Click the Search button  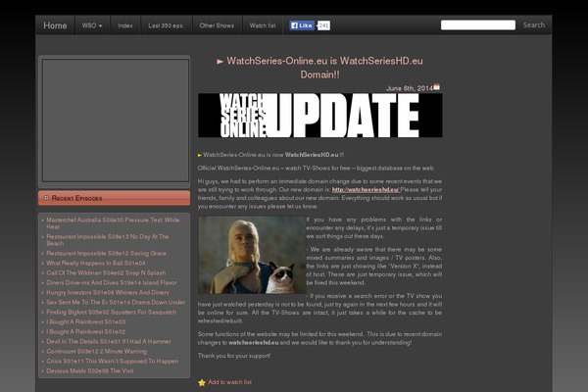pos(534,25)
